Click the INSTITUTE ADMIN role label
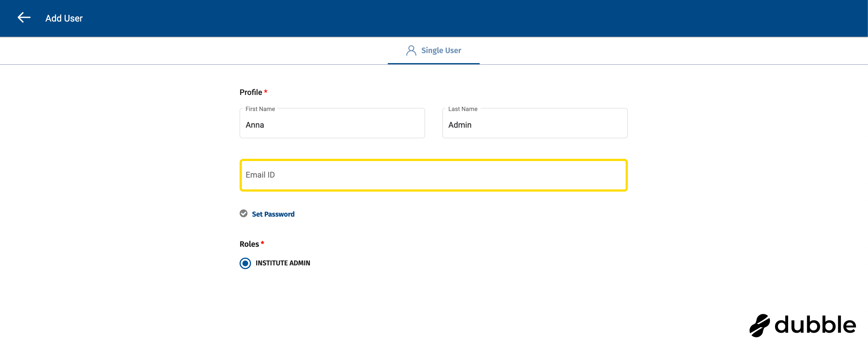Screen dimensions: 868x346 283,263
